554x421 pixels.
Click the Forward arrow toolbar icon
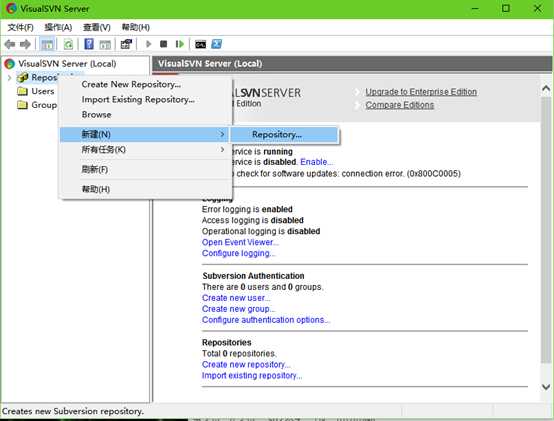pyautogui.click(x=25, y=44)
